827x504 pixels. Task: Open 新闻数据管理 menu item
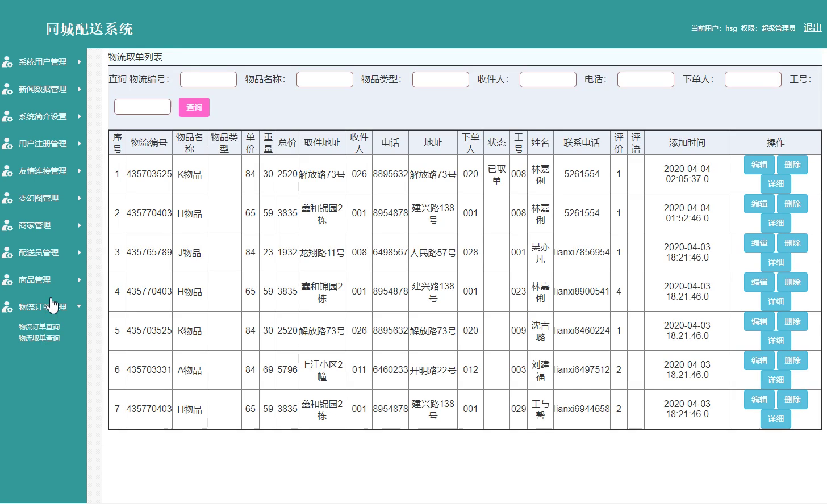(43, 89)
